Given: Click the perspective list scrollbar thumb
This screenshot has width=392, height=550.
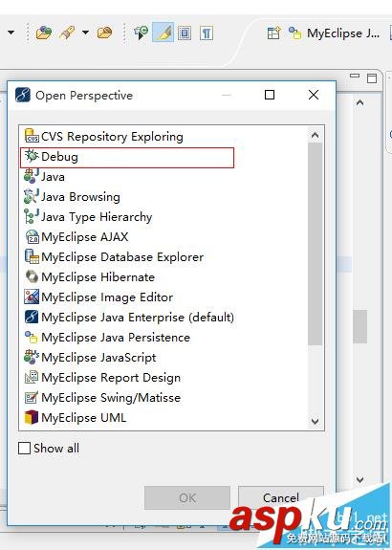Looking at the screenshot, I should coord(315,244).
